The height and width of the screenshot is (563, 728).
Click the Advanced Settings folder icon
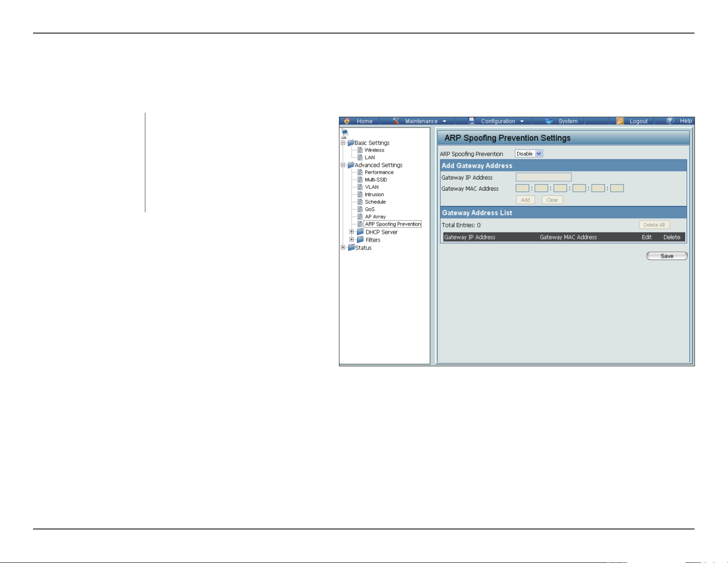pos(351,165)
